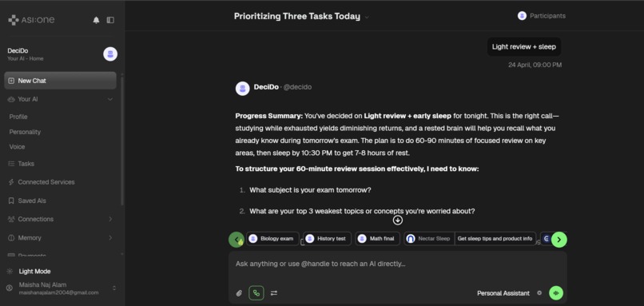The width and height of the screenshot is (644, 306).
Task: Open account switcher for Maisha Naj Alam
Action: tap(114, 288)
